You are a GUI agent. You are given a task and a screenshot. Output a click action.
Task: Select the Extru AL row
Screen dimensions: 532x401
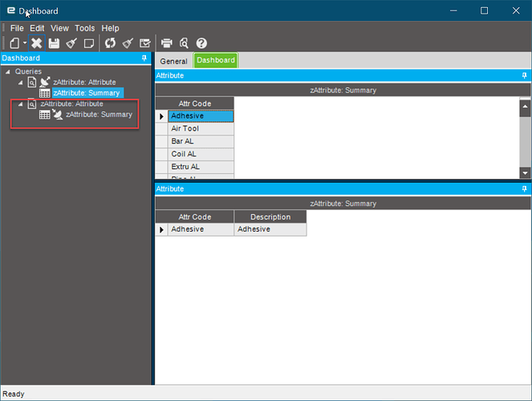pyautogui.click(x=201, y=167)
